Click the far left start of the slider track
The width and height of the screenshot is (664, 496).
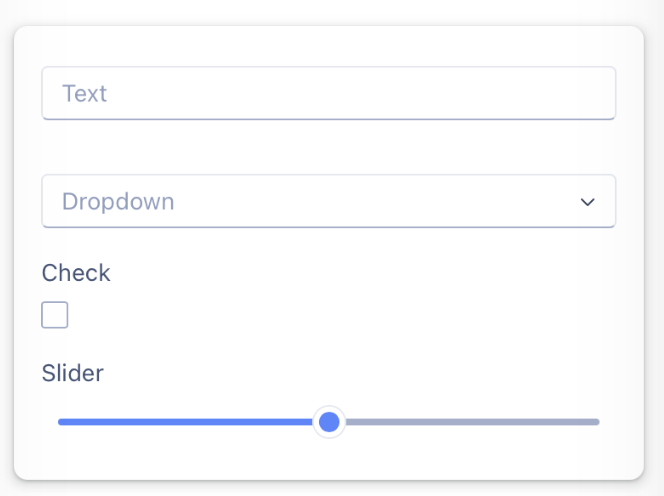[x=61, y=422]
